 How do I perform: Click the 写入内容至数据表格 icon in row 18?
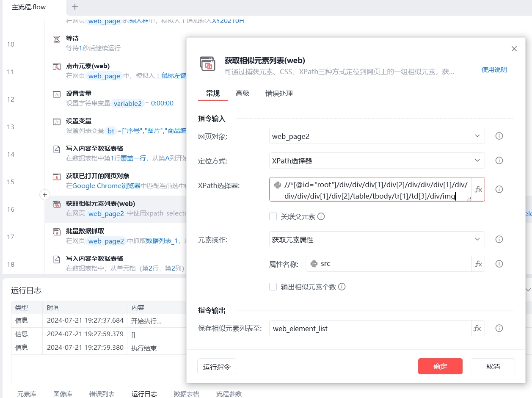coord(57,259)
